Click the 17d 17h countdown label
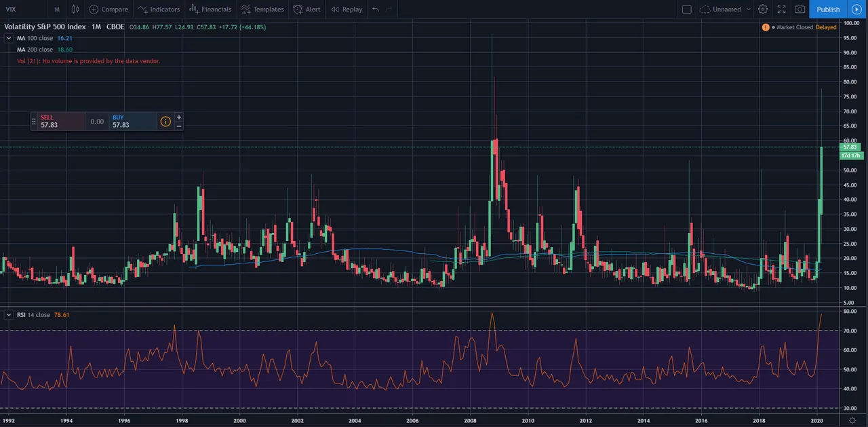 pyautogui.click(x=851, y=155)
